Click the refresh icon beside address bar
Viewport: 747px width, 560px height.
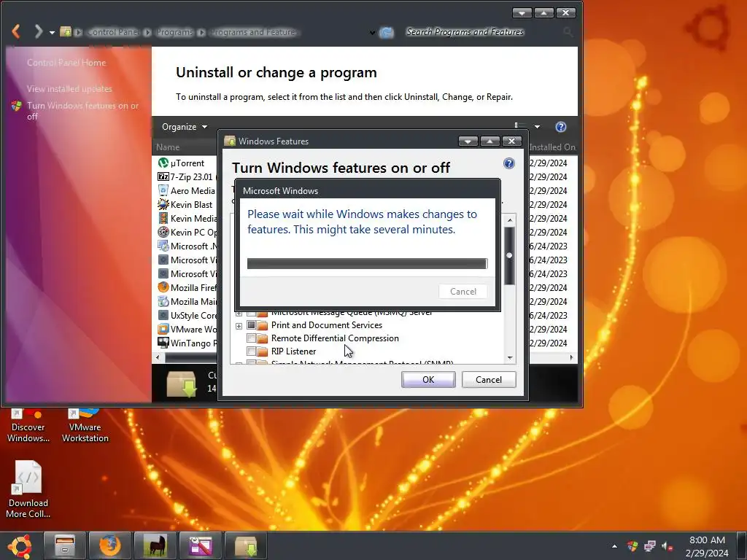click(x=387, y=32)
